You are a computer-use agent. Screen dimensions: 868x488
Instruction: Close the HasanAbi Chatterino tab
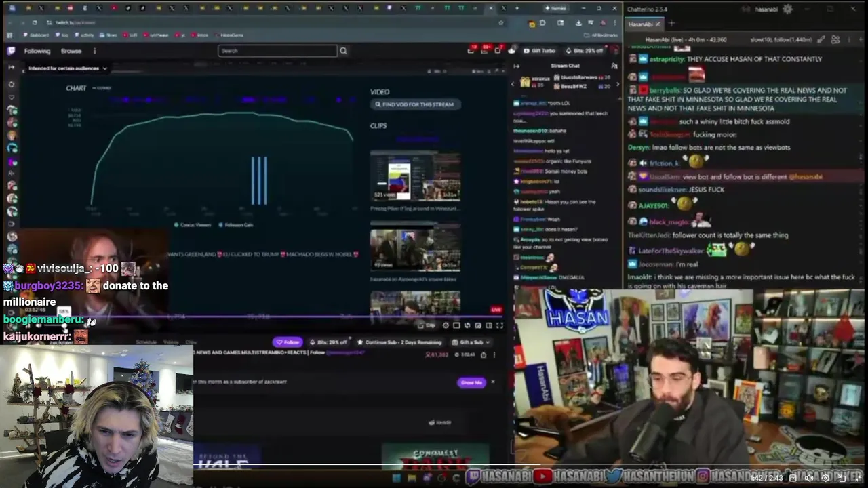[x=657, y=24]
